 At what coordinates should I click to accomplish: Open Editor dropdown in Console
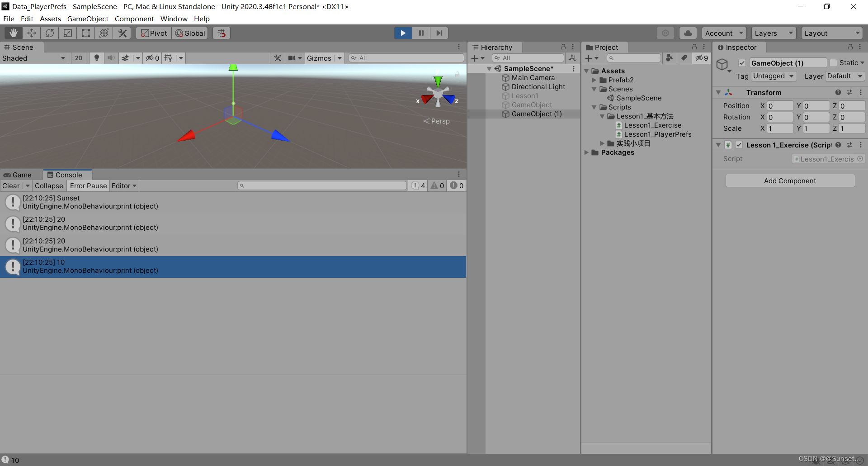(x=124, y=185)
